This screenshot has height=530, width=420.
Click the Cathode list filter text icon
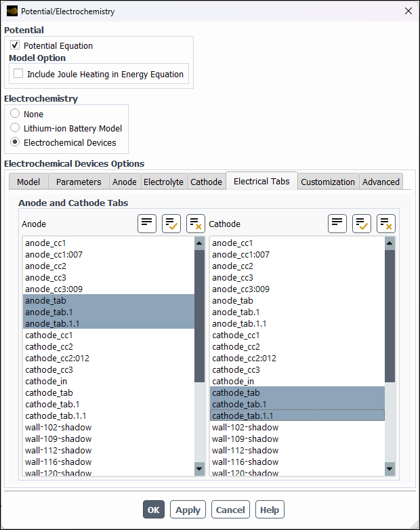[x=337, y=224]
